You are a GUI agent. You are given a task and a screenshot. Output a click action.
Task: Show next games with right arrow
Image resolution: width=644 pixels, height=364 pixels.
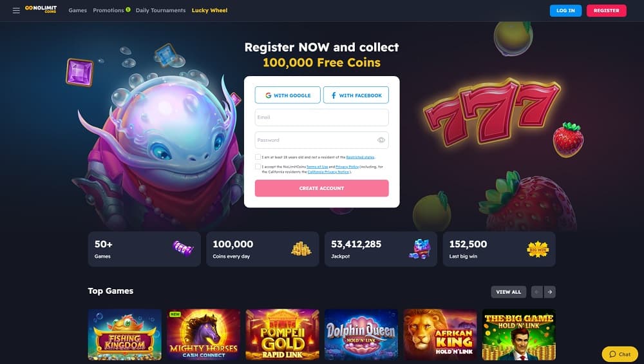[x=549, y=292]
